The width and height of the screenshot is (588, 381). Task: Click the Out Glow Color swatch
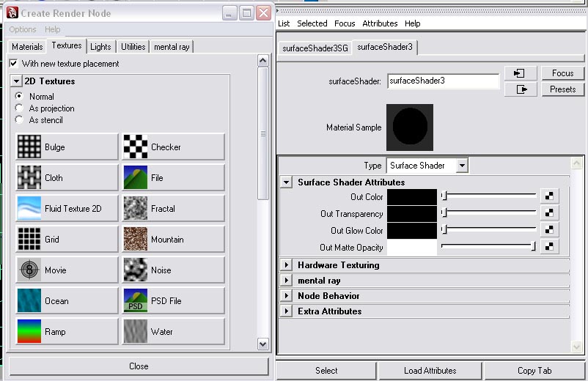coord(411,231)
